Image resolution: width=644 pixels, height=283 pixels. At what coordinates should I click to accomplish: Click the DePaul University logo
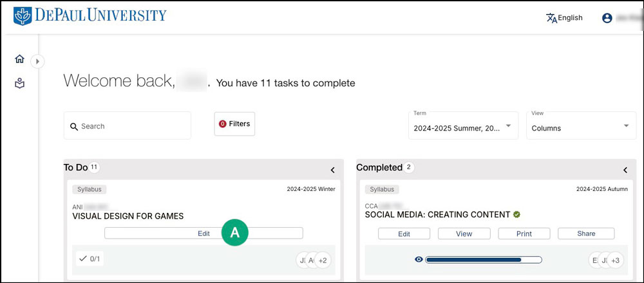tap(90, 16)
